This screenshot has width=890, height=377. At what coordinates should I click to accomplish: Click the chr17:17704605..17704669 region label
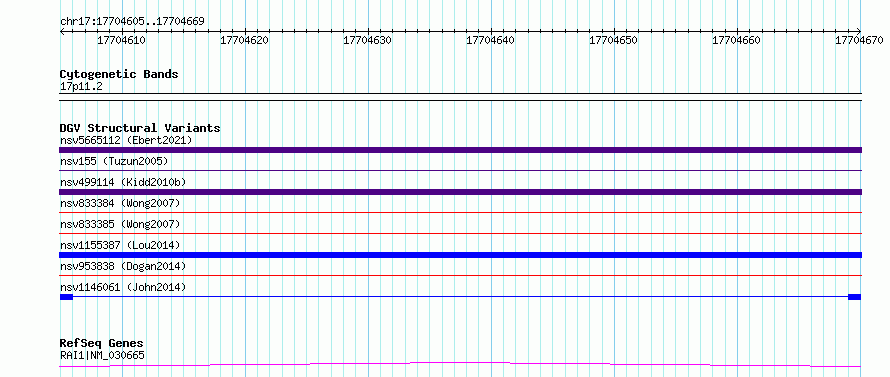click(132, 22)
